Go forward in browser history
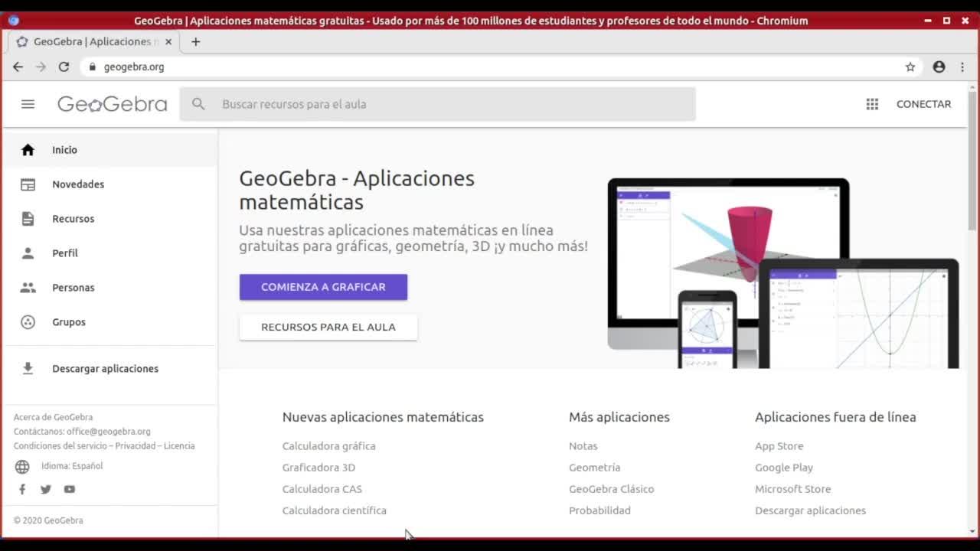The image size is (980, 551). click(41, 67)
